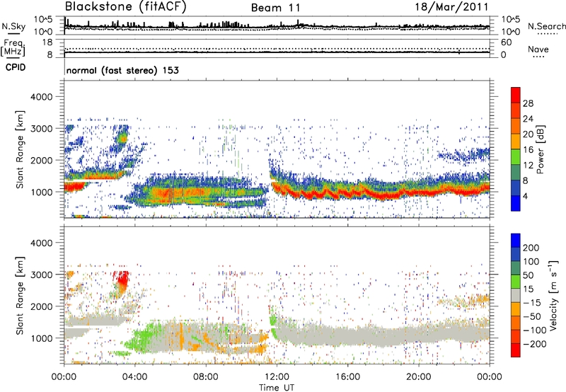Click the 04:00 time axis label
Screen dimensions: 566x392
point(135,377)
